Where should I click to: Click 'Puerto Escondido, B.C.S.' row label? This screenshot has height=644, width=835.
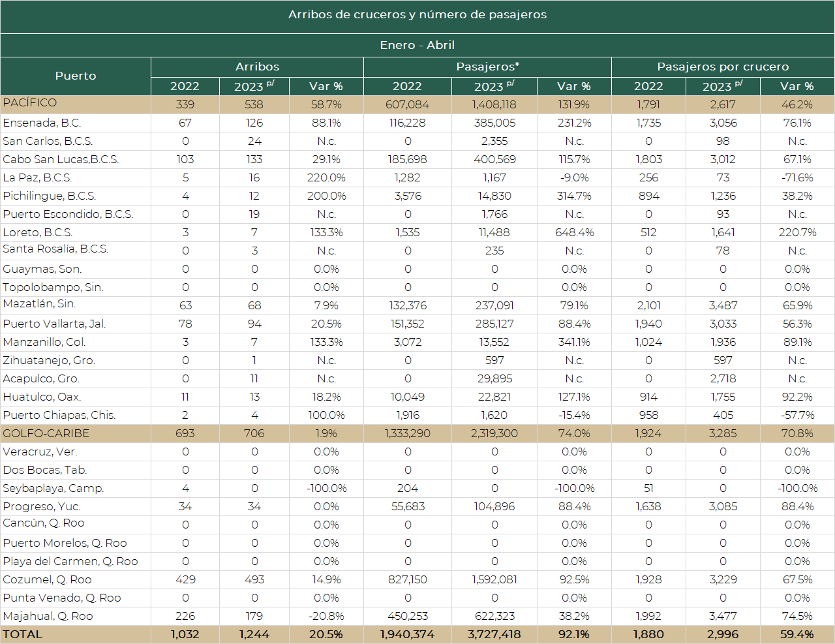(68, 214)
